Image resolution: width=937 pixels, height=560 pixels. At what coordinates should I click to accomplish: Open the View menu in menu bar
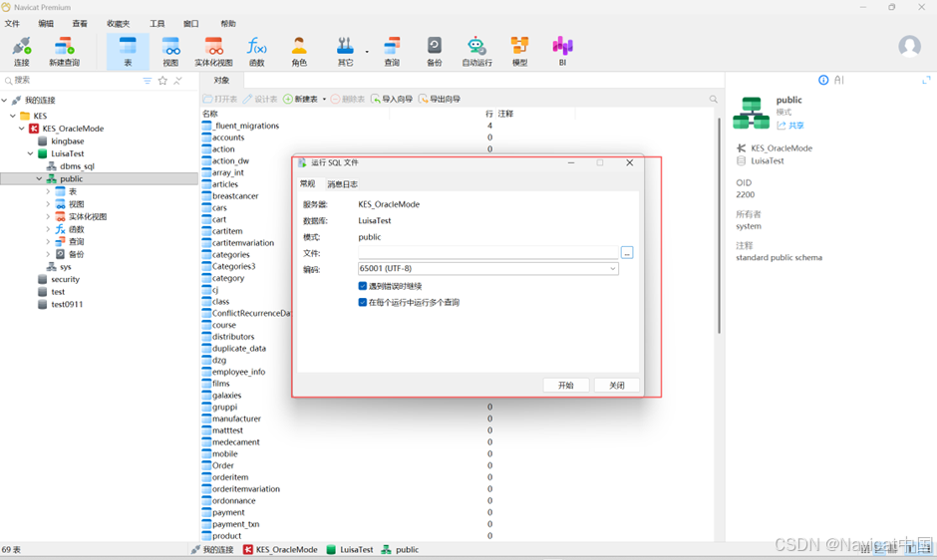click(80, 23)
